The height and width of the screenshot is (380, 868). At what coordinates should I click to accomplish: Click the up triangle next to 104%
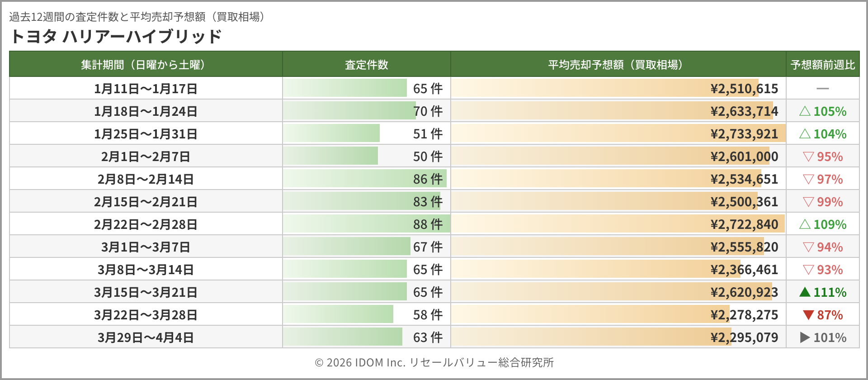click(x=805, y=134)
